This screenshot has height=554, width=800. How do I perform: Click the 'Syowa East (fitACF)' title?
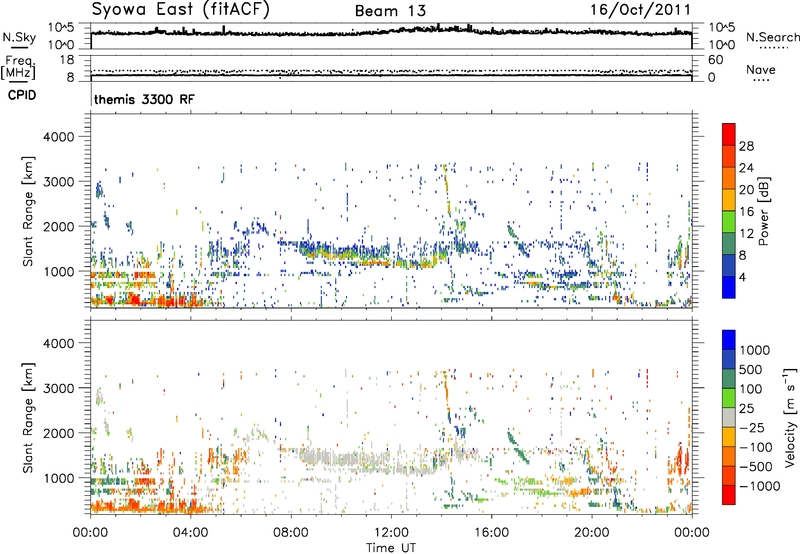coord(181,9)
